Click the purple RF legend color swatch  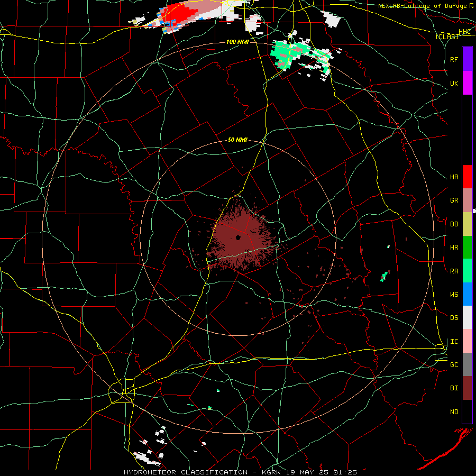pos(467,59)
